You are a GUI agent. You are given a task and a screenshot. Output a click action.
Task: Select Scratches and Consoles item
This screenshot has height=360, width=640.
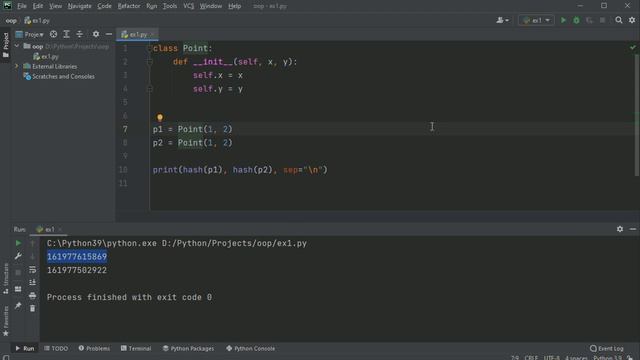tap(59, 76)
